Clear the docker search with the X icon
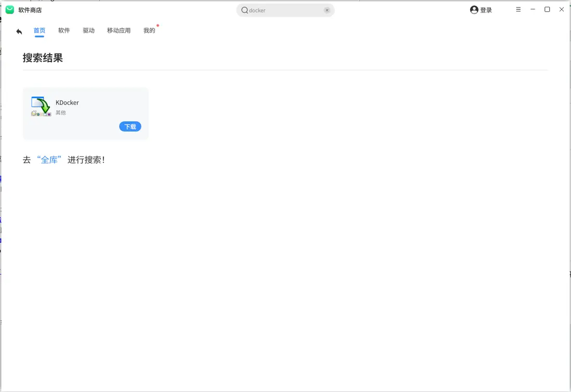 327,10
